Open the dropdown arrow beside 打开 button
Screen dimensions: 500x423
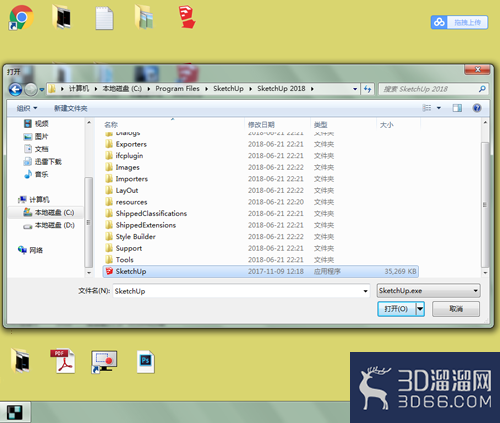tap(420, 309)
